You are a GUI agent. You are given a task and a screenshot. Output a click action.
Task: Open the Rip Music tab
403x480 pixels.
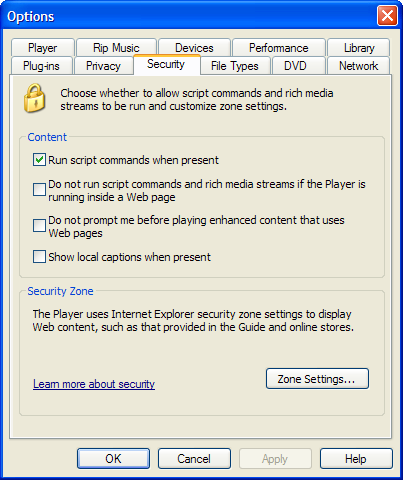click(x=116, y=48)
